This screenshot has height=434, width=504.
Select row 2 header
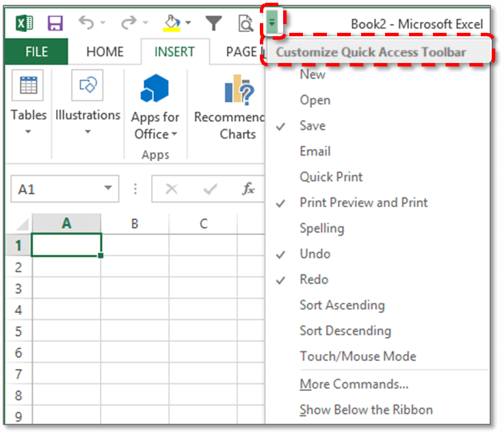tap(18, 267)
